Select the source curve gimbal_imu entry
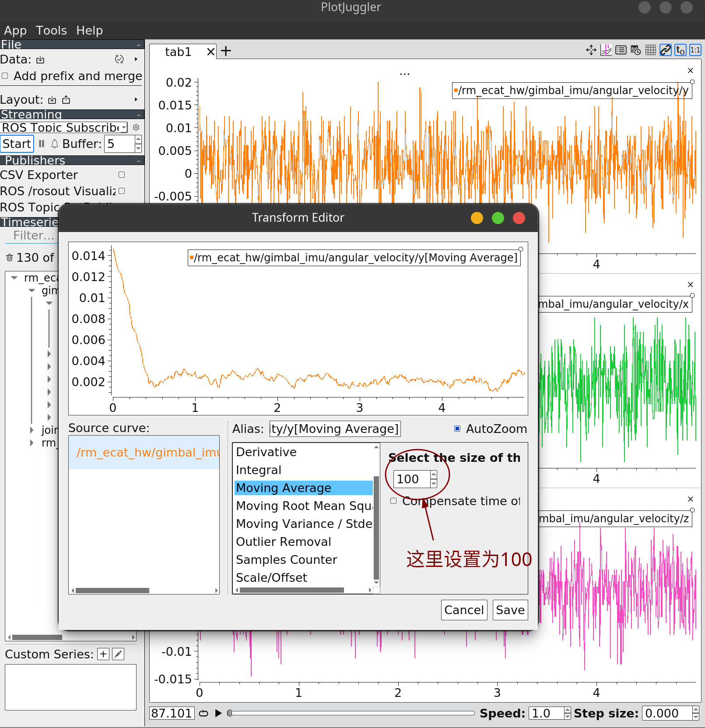Viewport: 705px width, 728px height. [x=144, y=452]
